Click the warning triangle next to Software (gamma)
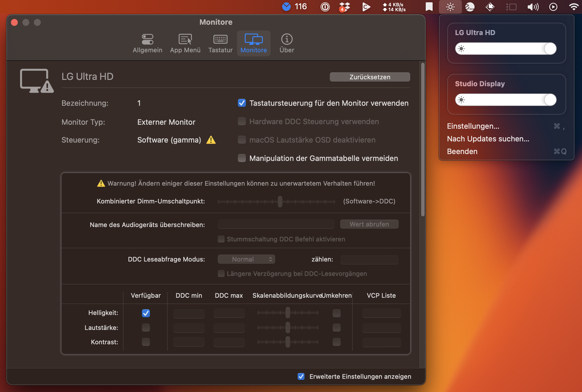The height and width of the screenshot is (392, 582). pos(211,140)
